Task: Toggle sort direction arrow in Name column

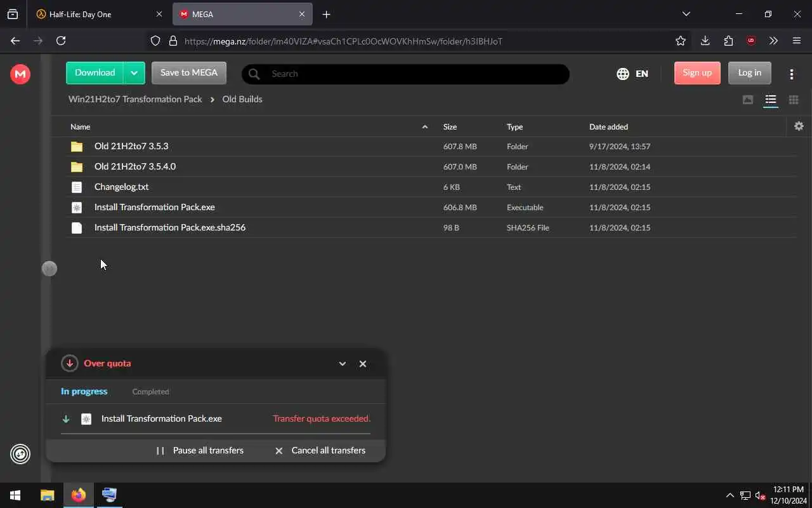Action: (x=425, y=127)
